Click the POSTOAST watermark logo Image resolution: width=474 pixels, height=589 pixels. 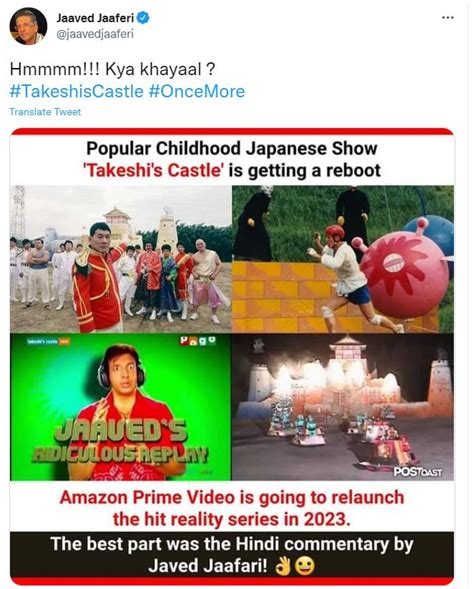click(418, 471)
